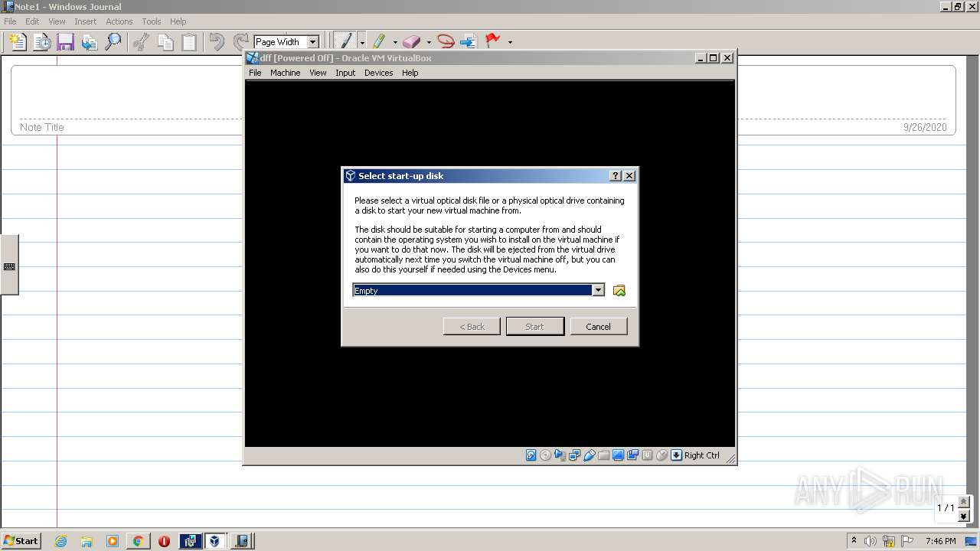Launch Internet Explorer from taskbar

tap(60, 541)
